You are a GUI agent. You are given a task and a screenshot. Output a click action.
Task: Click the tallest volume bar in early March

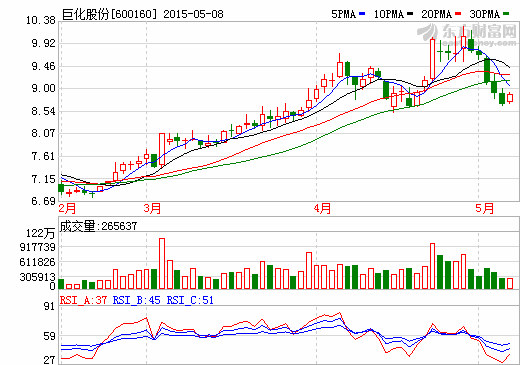click(x=162, y=263)
